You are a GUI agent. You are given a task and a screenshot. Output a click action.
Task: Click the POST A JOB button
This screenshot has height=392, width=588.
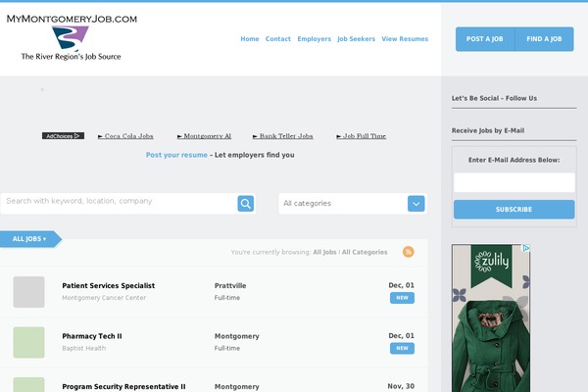(485, 39)
